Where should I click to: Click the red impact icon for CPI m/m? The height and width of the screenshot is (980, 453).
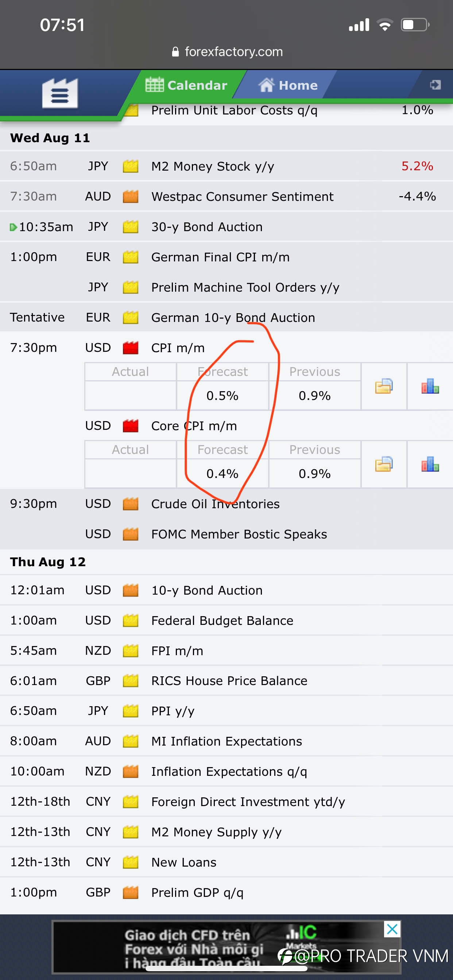pyautogui.click(x=130, y=348)
